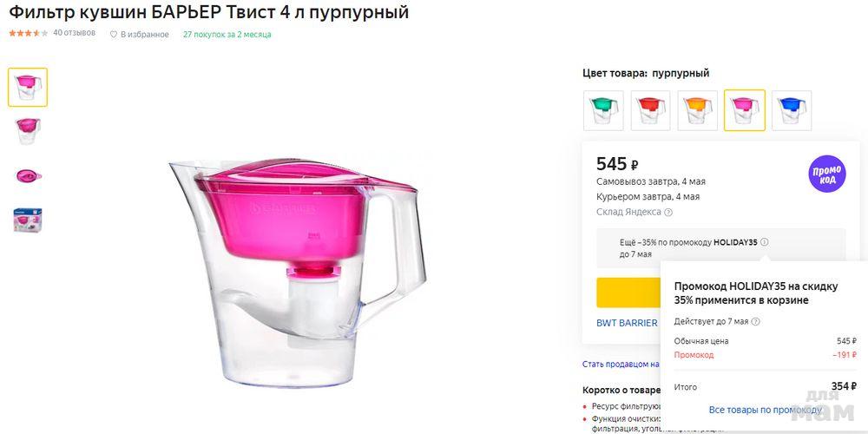868x434 pixels.
Task: Select the purple jug color swatch
Action: tap(744, 110)
